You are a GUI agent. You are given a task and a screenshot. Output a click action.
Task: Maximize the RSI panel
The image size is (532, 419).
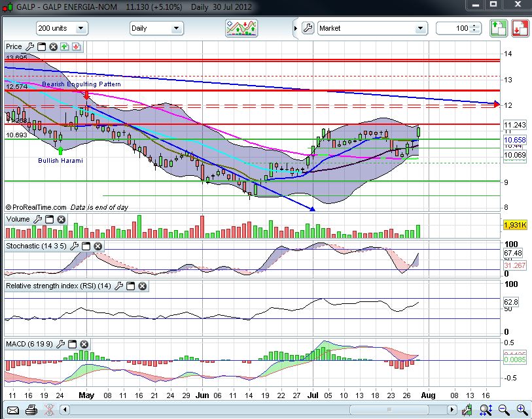tap(131, 286)
